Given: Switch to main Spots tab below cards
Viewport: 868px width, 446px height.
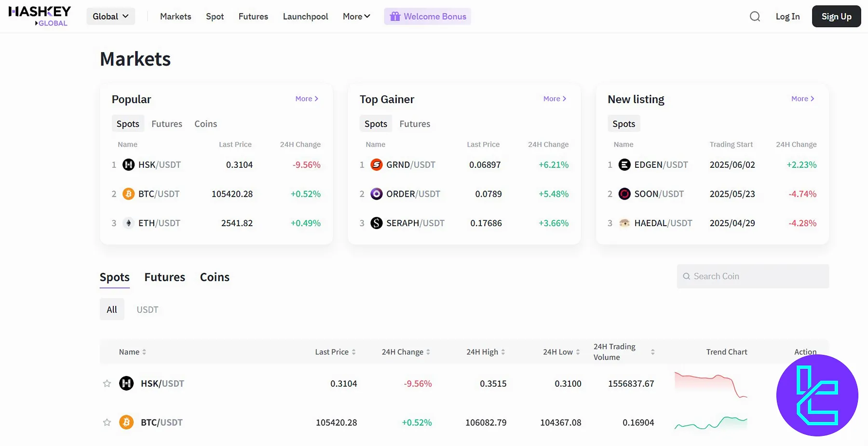Looking at the screenshot, I should 115,277.
